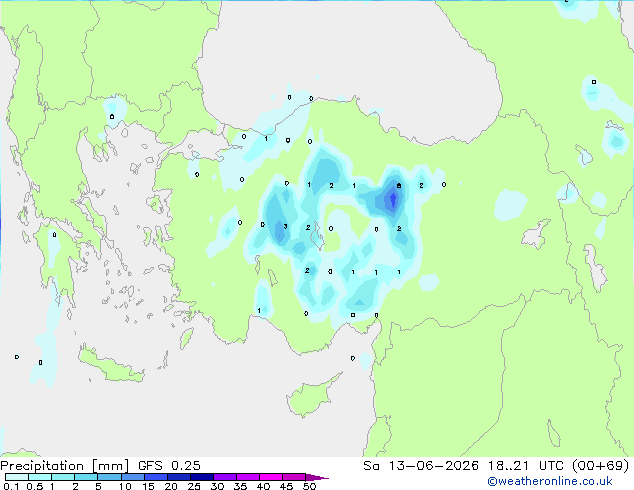This screenshot has width=634, height=490.
Task: Click the 'Precipitation [mm]' title text
Action: 65,466
